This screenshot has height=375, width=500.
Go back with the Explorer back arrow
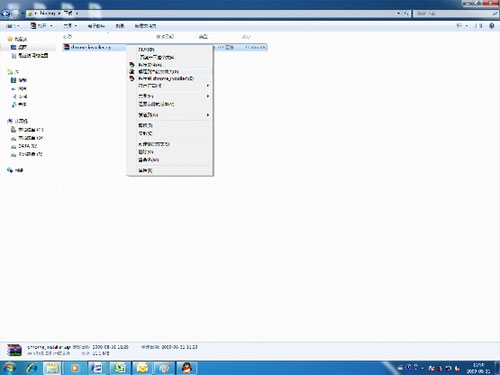(x=5, y=14)
